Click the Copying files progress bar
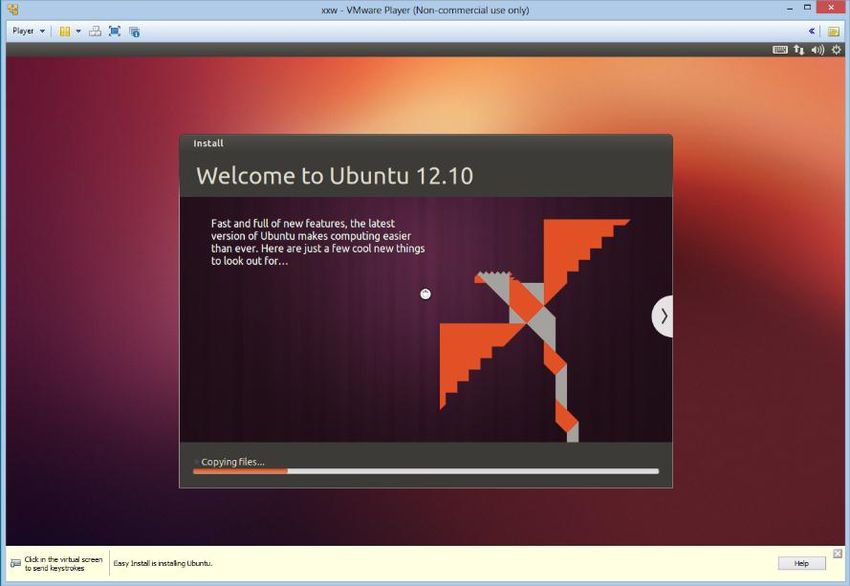The width and height of the screenshot is (850, 586). click(426, 472)
